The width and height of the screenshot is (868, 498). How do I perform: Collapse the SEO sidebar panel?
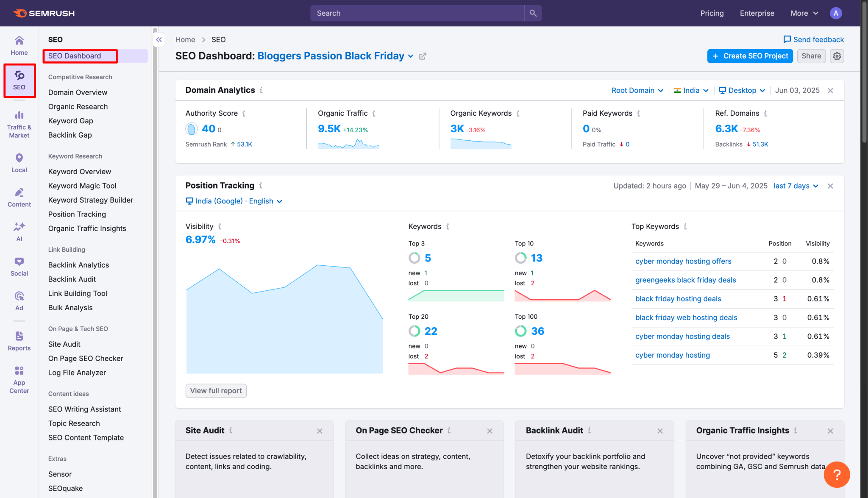tap(159, 40)
